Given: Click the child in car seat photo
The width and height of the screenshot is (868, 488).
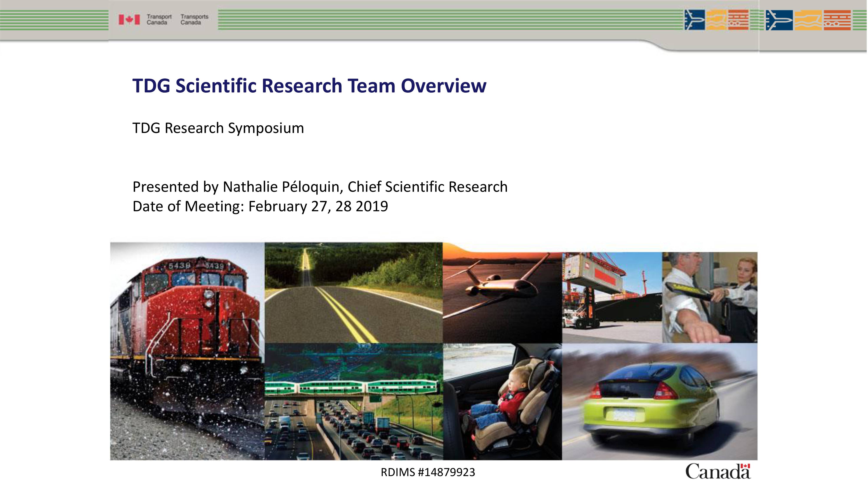Looking at the screenshot, I should pos(502,401).
